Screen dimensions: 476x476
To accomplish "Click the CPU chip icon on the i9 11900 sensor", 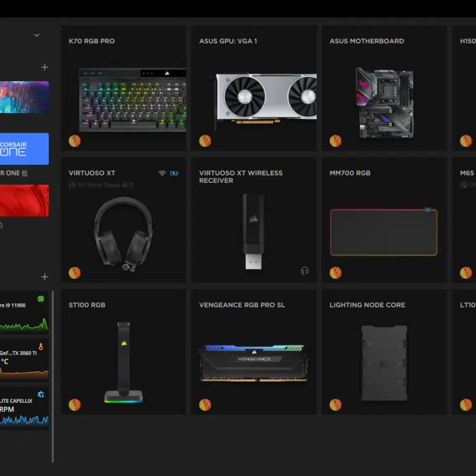I will tap(41, 299).
